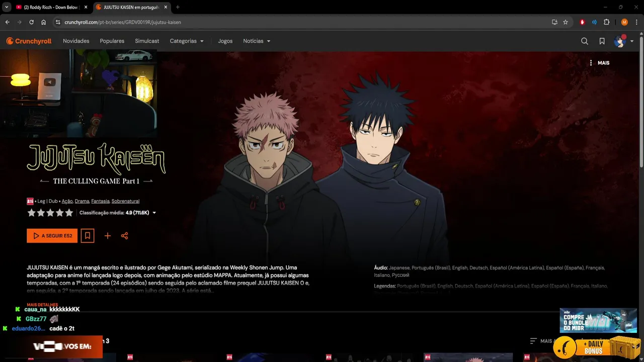Expand the Notícias dropdown menu
Image resolution: width=644 pixels, height=362 pixels.
(257, 41)
